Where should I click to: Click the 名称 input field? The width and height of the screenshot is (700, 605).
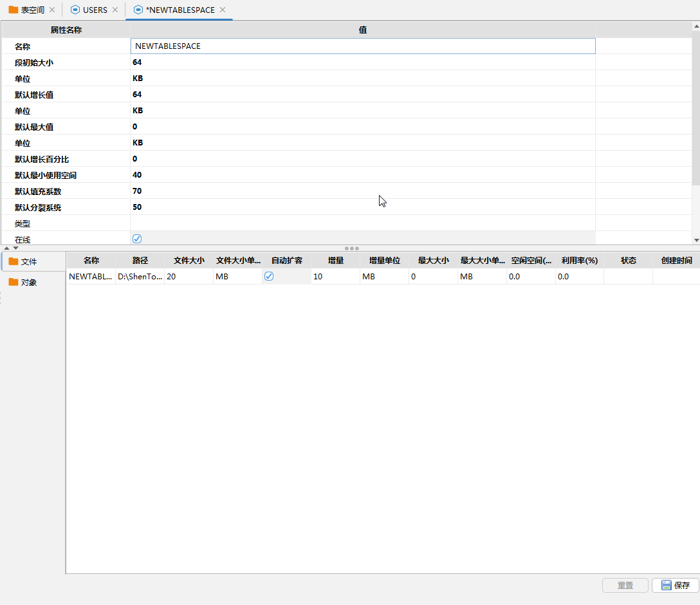click(x=362, y=46)
